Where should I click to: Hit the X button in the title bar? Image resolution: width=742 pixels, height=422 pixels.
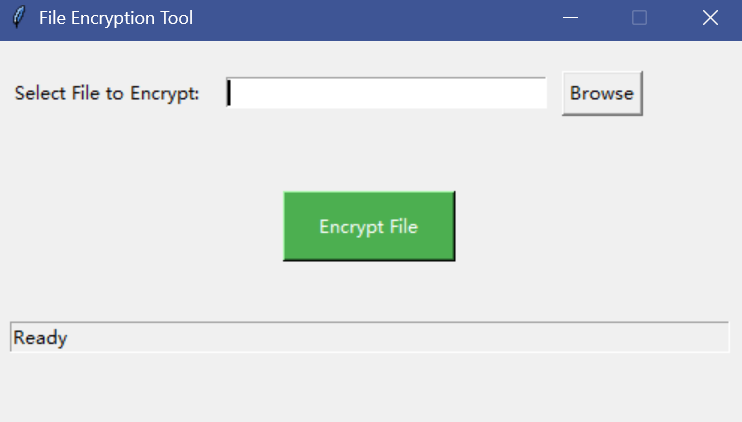(x=710, y=18)
